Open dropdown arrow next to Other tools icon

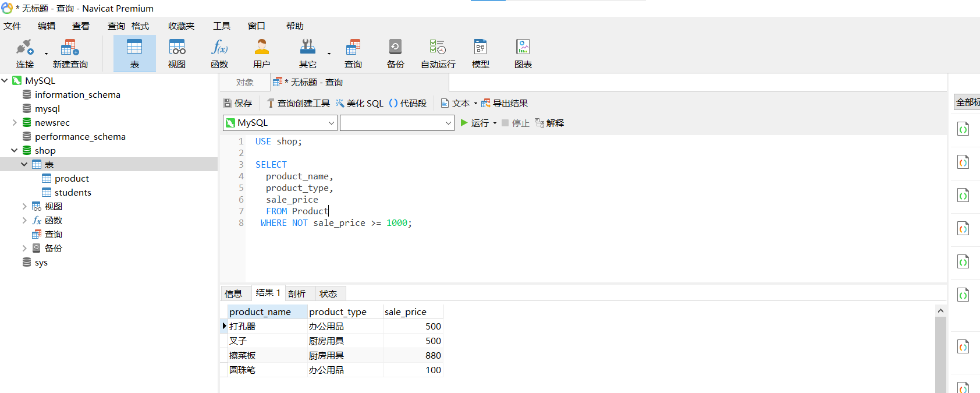coord(329,54)
